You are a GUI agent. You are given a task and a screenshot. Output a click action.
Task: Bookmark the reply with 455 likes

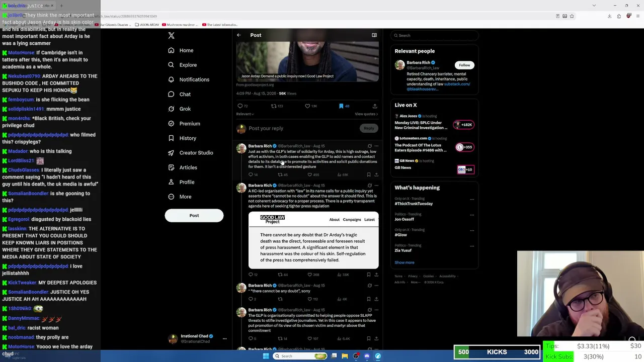[x=369, y=174]
